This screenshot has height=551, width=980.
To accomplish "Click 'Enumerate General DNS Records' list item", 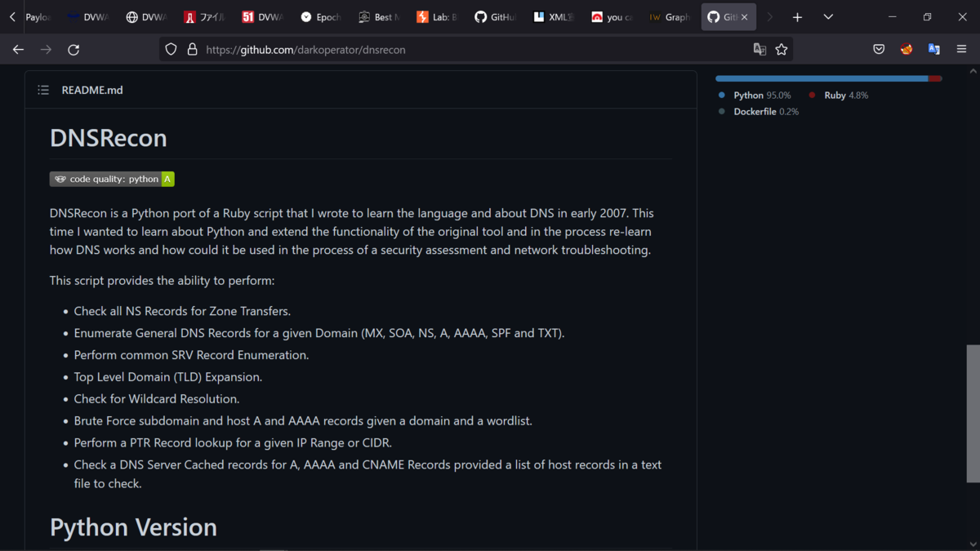I will pyautogui.click(x=319, y=333).
